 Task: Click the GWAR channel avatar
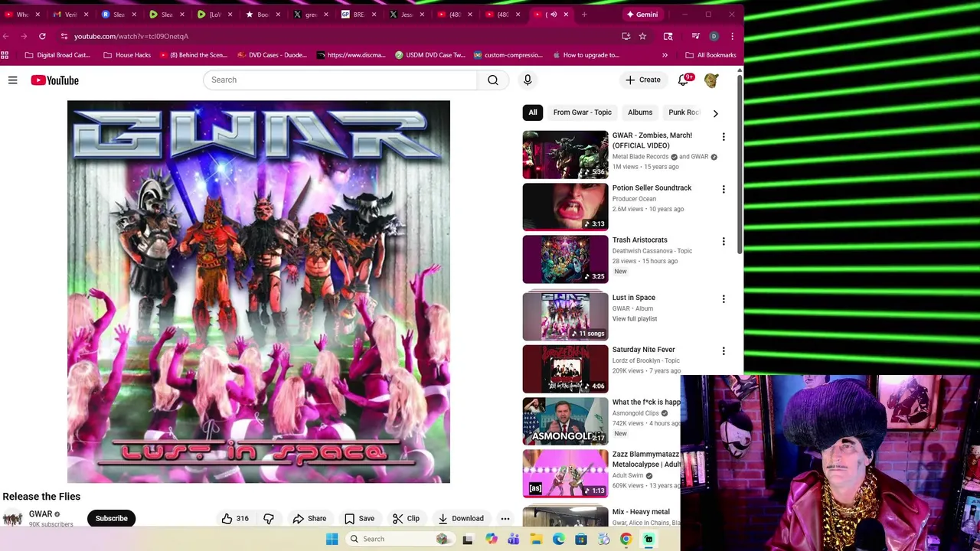pos(12,519)
